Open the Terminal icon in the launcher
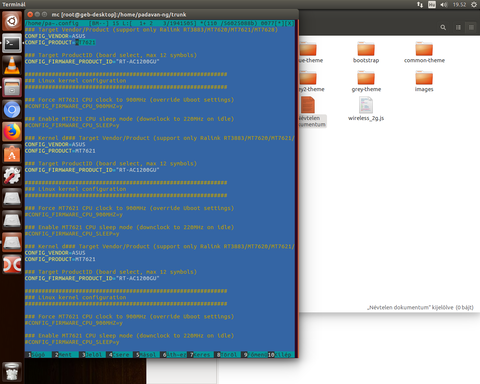480x384 pixels. pos(12,43)
